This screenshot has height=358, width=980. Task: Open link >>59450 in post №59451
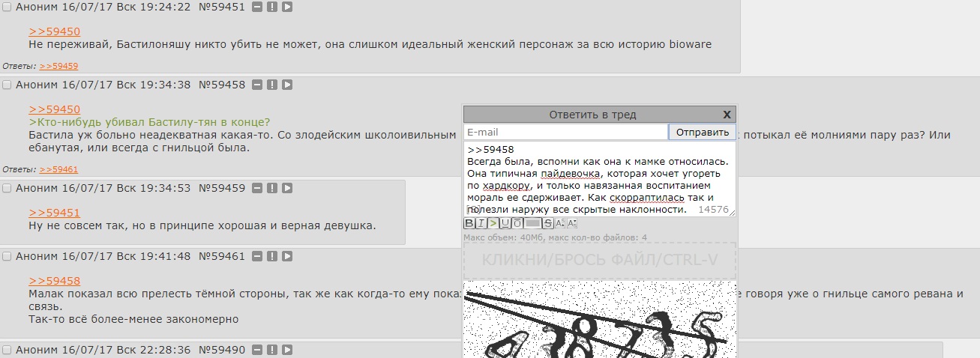click(x=55, y=31)
